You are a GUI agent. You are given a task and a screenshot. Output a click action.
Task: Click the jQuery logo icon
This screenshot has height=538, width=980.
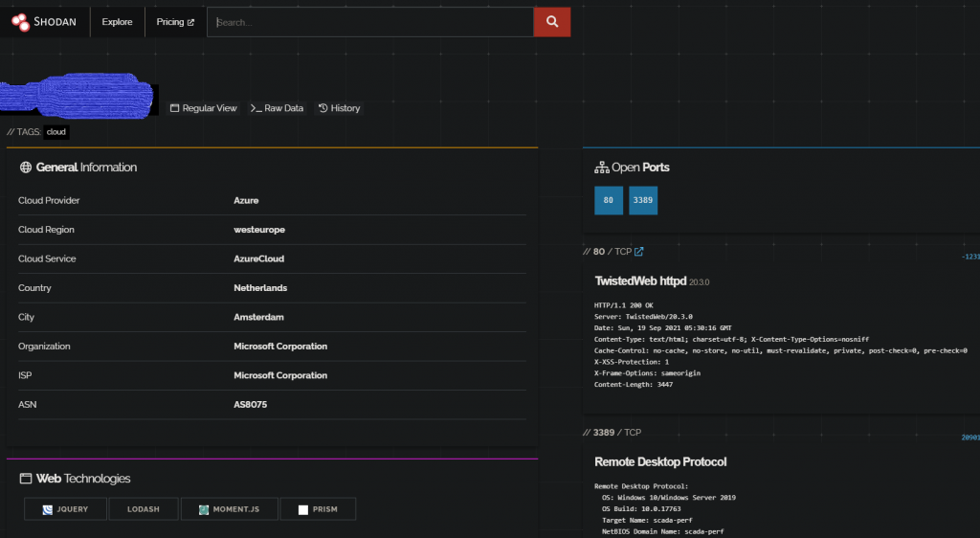click(x=48, y=510)
